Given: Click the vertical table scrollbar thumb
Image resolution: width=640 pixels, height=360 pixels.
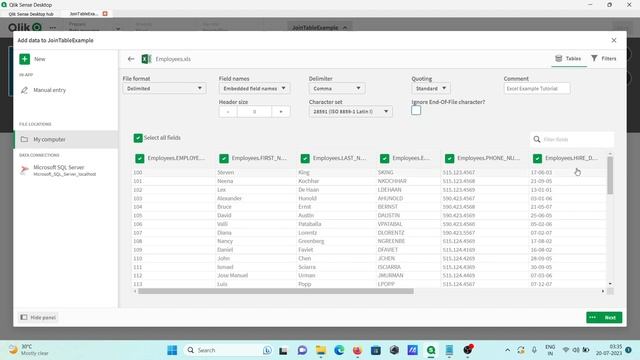Looking at the screenshot, I should click(610, 176).
